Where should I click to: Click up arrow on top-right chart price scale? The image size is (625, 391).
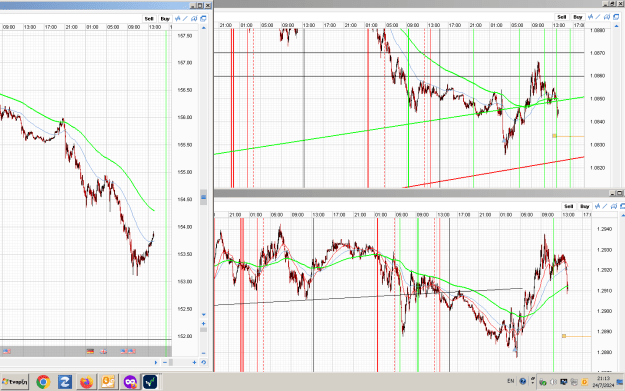(x=617, y=26)
